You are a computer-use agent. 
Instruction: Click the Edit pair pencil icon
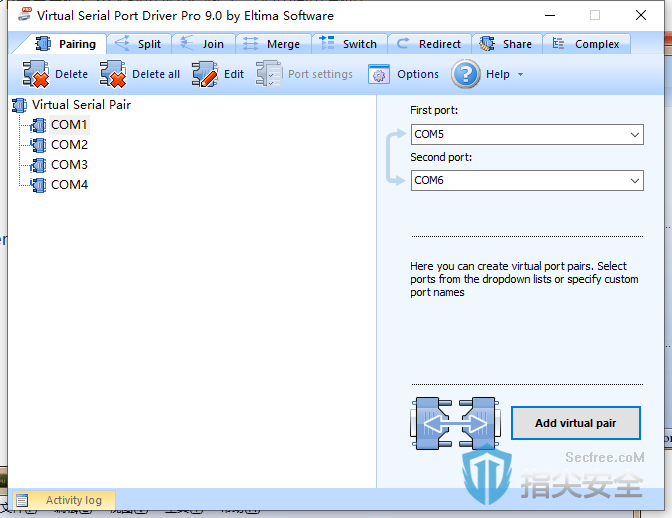point(205,74)
